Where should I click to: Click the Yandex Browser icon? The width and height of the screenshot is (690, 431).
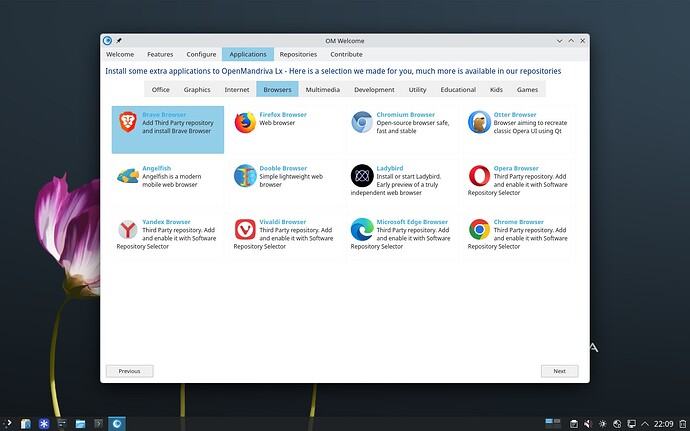(128, 229)
